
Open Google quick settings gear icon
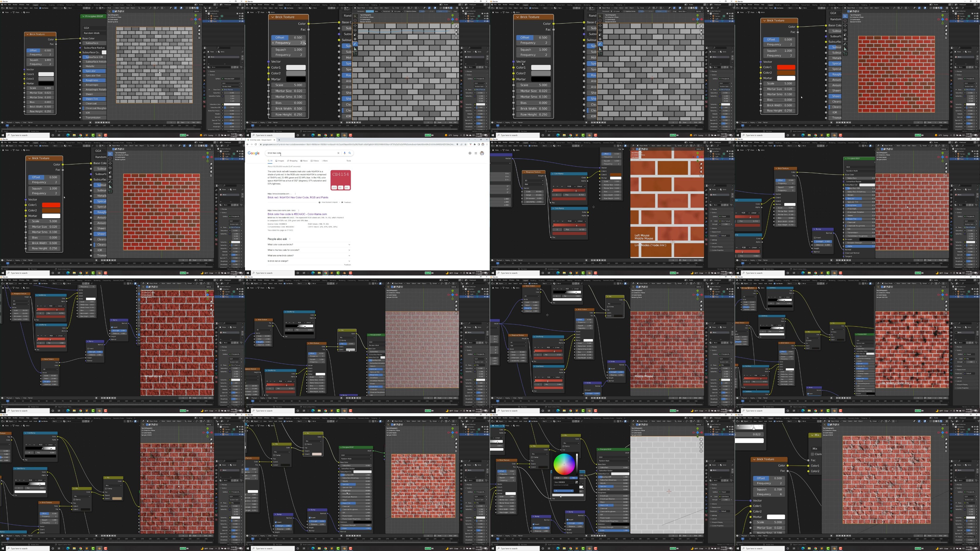[x=470, y=153]
